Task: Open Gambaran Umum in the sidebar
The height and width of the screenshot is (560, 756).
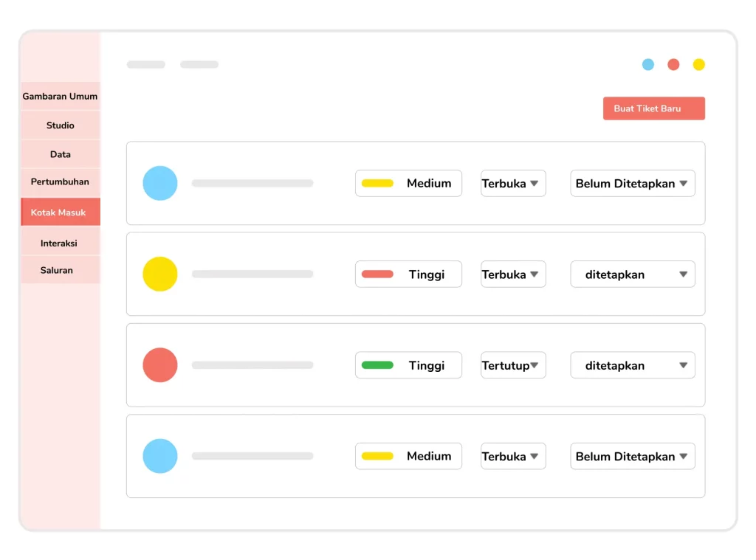Action: tap(60, 96)
